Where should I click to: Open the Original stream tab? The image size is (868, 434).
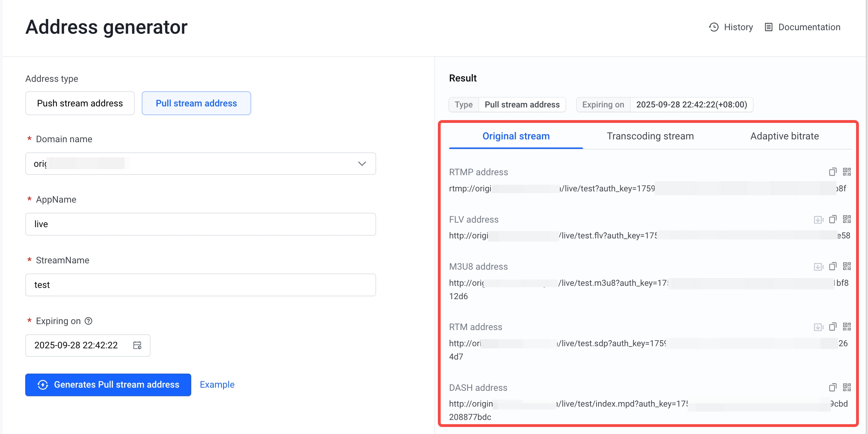pos(516,136)
